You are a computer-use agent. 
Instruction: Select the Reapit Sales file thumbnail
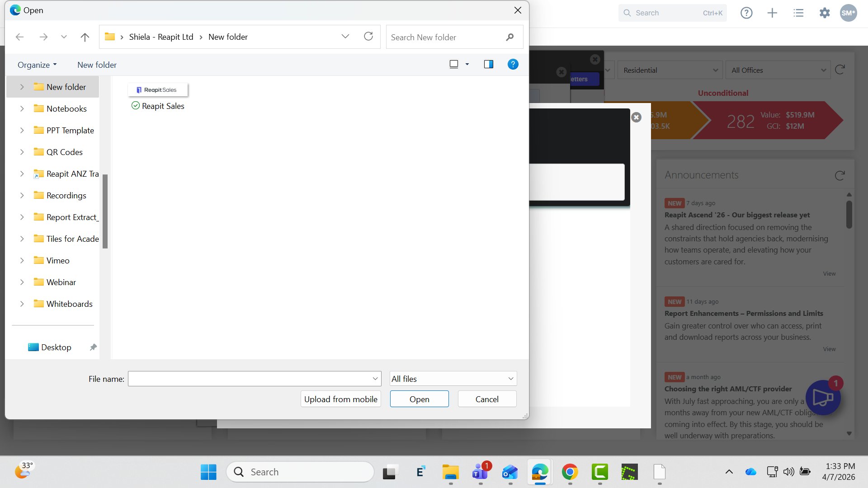(x=158, y=90)
